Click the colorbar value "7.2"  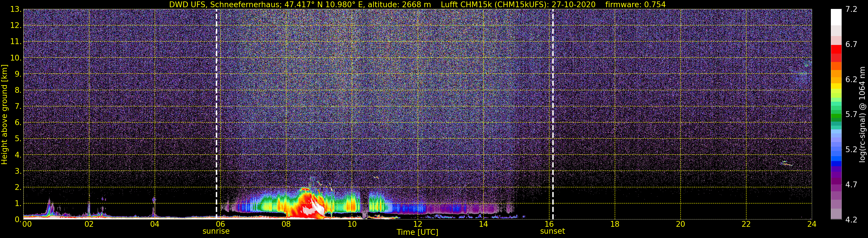coord(851,10)
